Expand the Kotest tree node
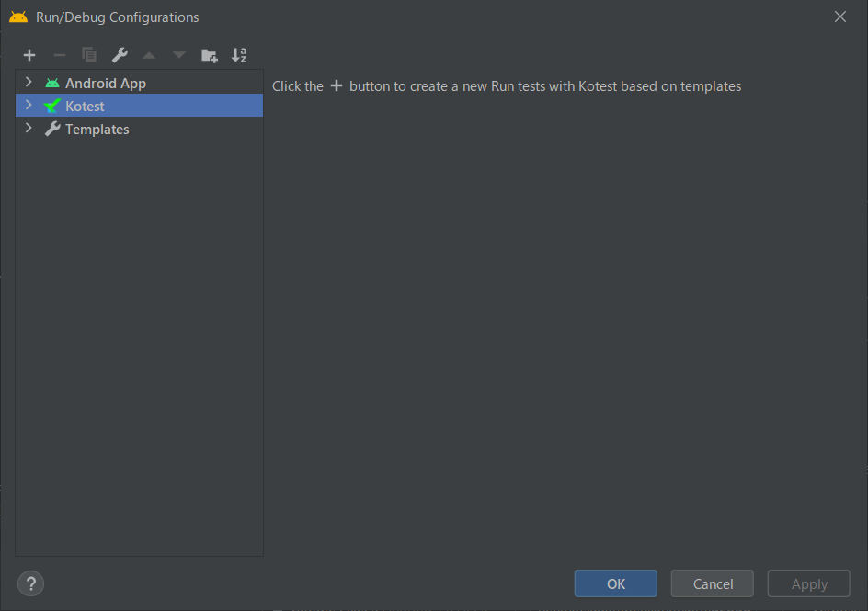This screenshot has width=868, height=611. (29, 106)
